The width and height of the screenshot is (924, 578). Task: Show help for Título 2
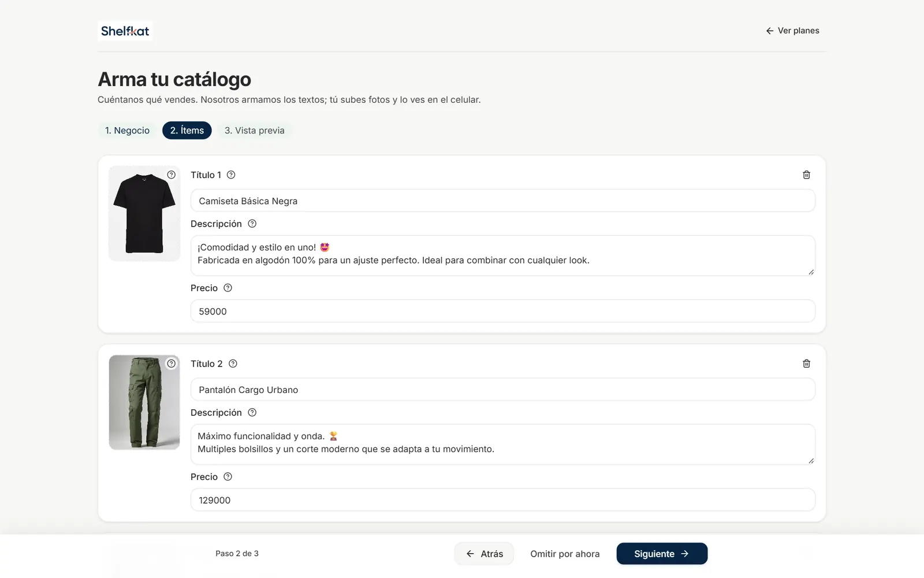pos(233,364)
